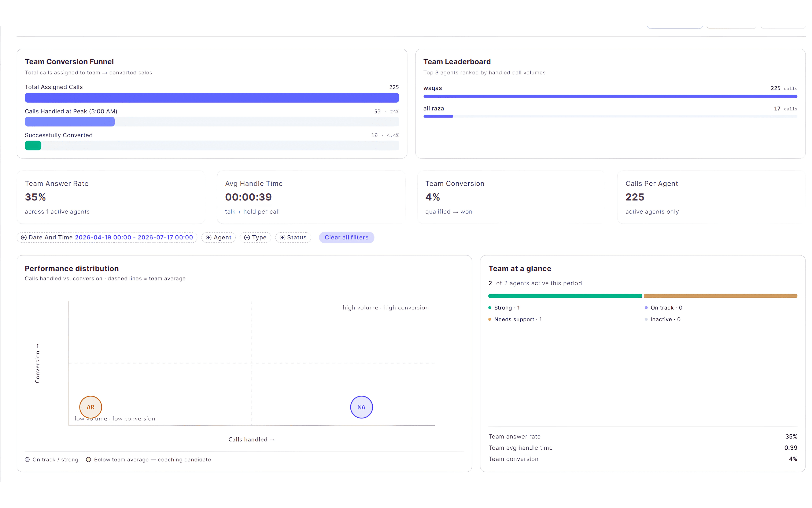
Task: Click waqas leaderboard call bar
Action: 610,97
